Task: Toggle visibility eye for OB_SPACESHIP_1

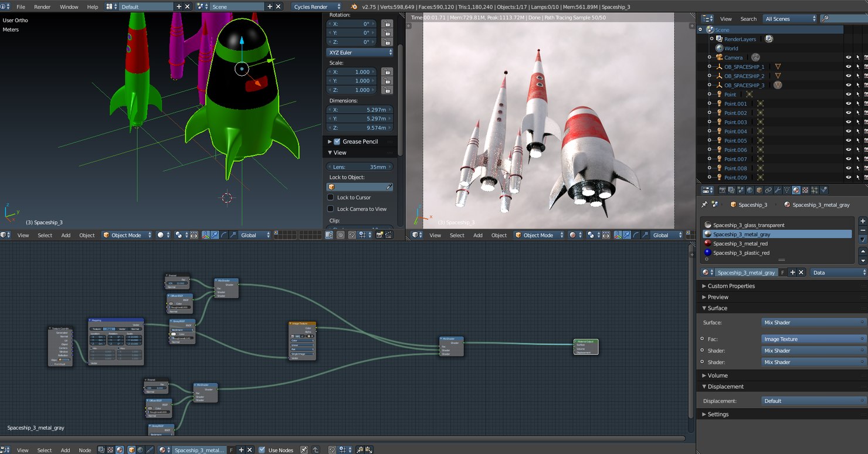Action: (x=848, y=67)
